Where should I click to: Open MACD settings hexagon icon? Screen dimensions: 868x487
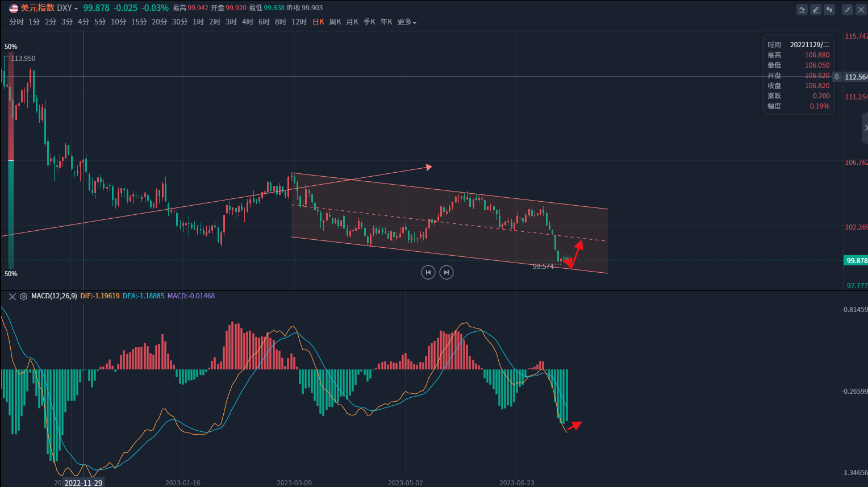click(24, 297)
